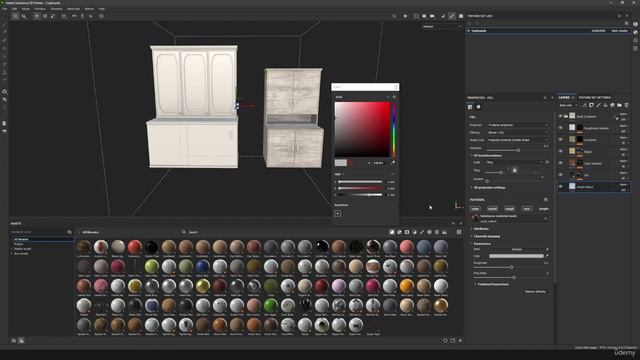Screen dimensions: 640x360
Task: Open Iray render mode icon
Action: 461,16
